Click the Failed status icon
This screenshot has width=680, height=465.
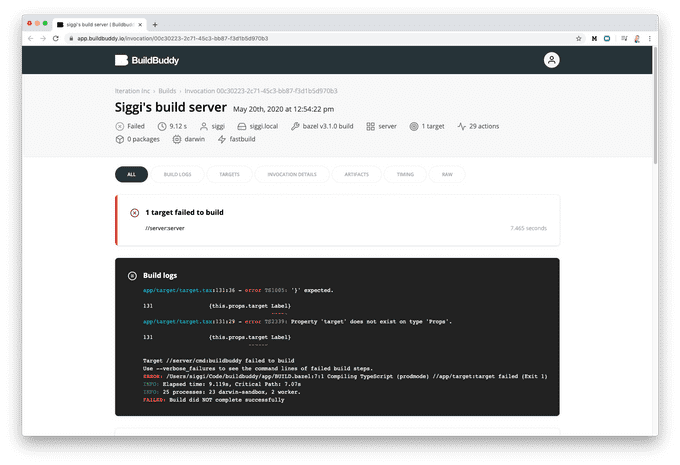[120, 126]
